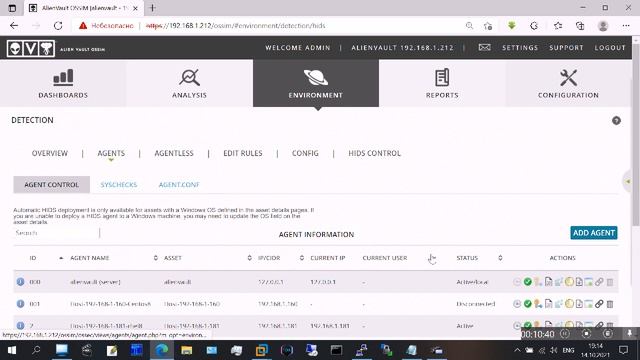The height and width of the screenshot is (360, 640).
Task: Click the file document icon in agent 000 row
Action: point(548,282)
